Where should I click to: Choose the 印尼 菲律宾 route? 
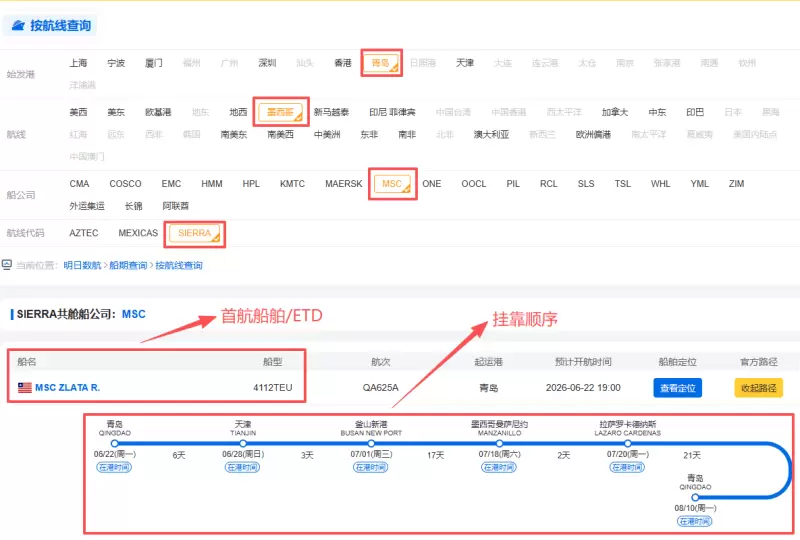(x=392, y=112)
